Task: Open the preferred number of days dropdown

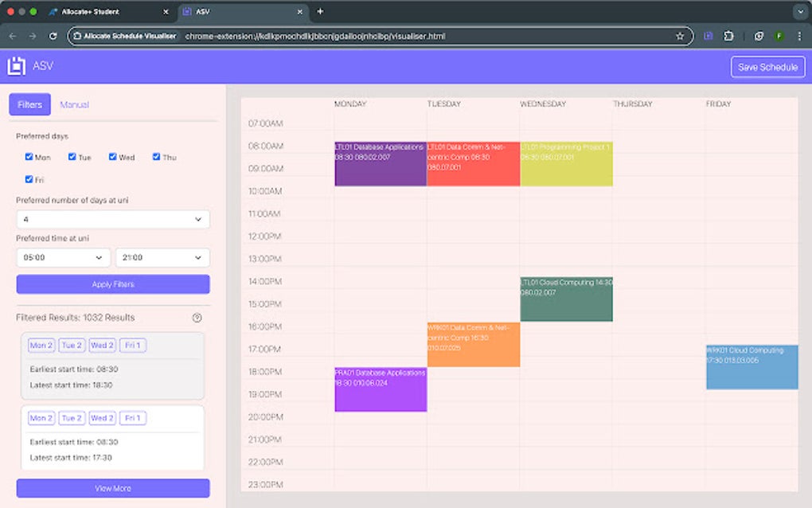Action: point(112,219)
